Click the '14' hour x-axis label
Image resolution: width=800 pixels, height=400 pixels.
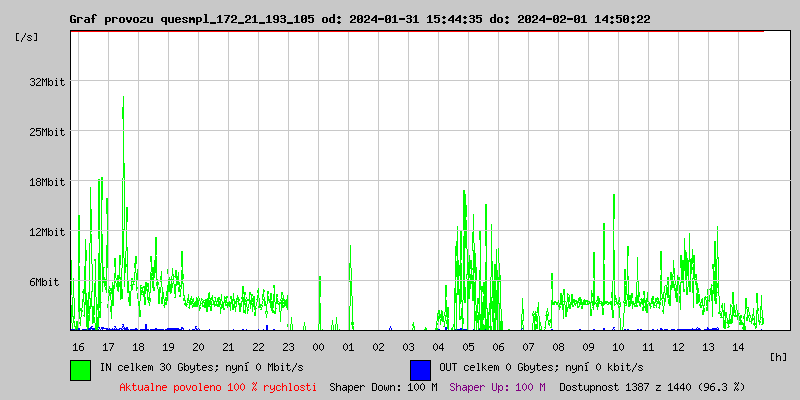pos(738,346)
